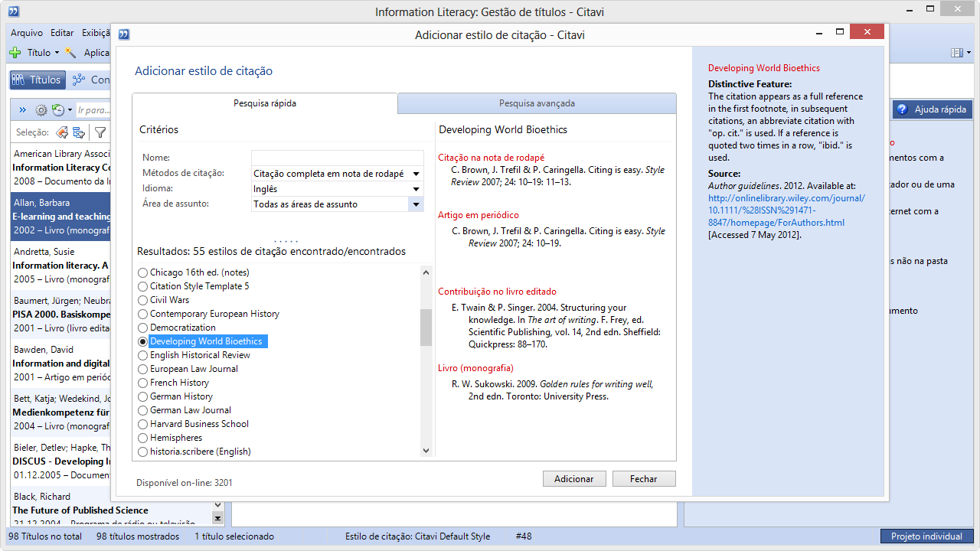
Task: Select the Civil Wars citation style
Action: coord(142,300)
